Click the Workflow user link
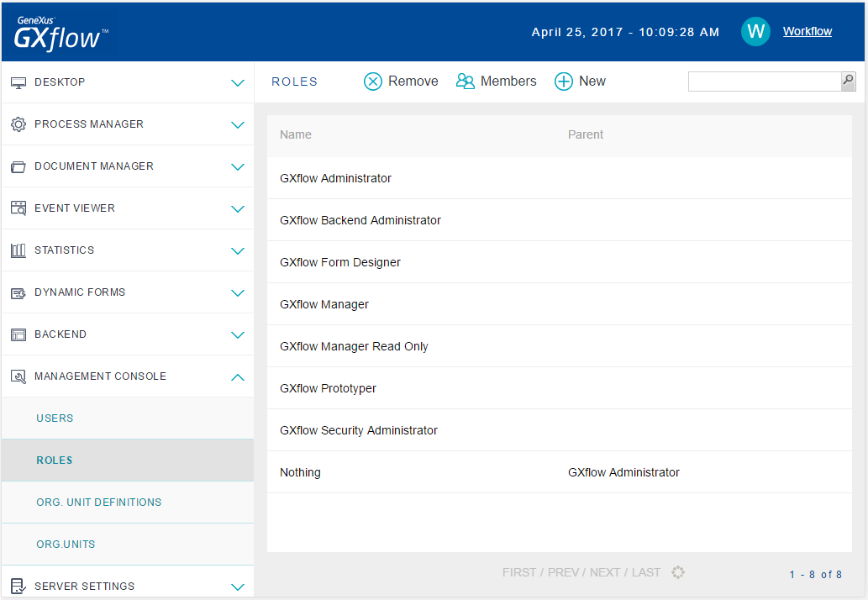This screenshot has width=868, height=600. [x=808, y=32]
